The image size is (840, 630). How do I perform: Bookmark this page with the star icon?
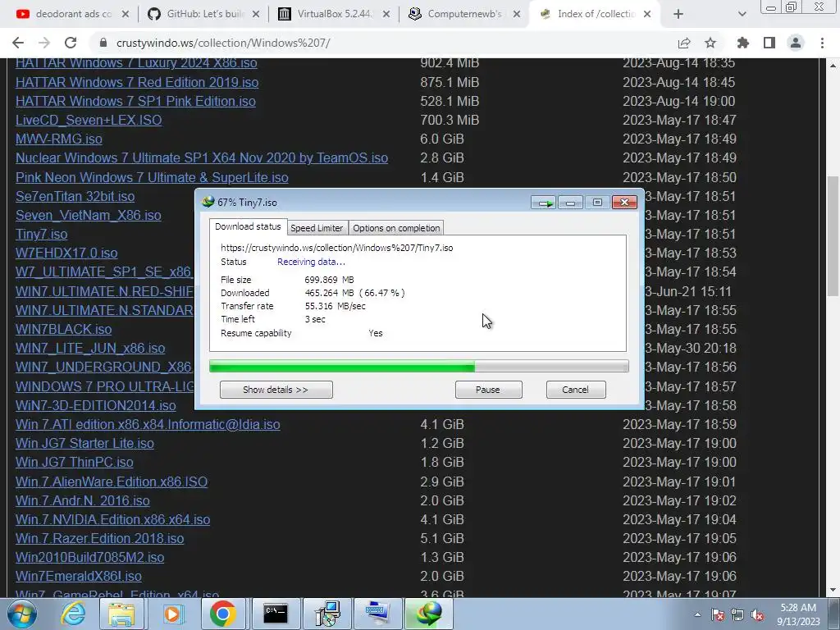710,43
